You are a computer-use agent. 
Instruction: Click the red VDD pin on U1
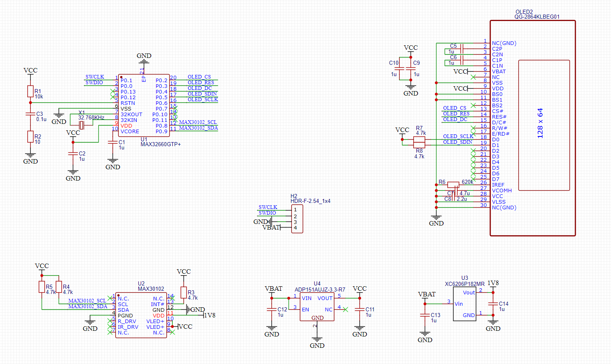(x=126, y=126)
